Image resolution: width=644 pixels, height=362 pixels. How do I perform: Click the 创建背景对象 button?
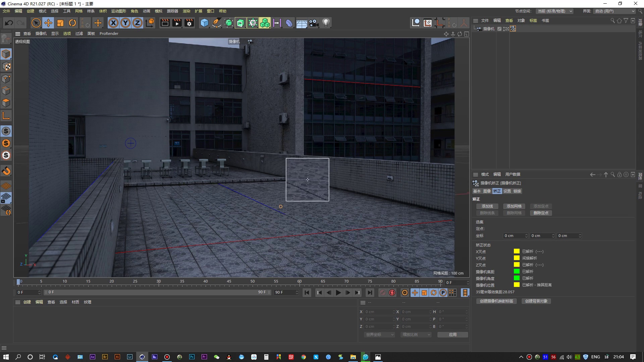pos(536,301)
